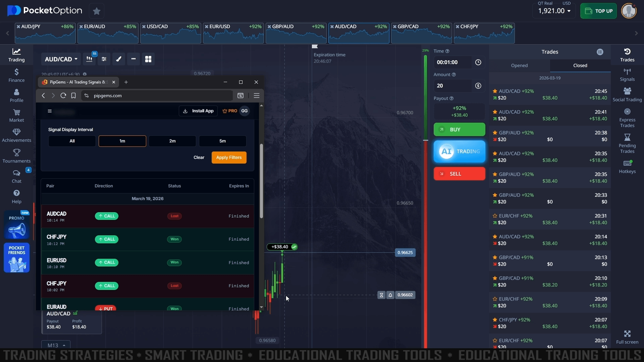Open the Achievements sidebar section
Screen dimensions: 644x362
(16, 136)
